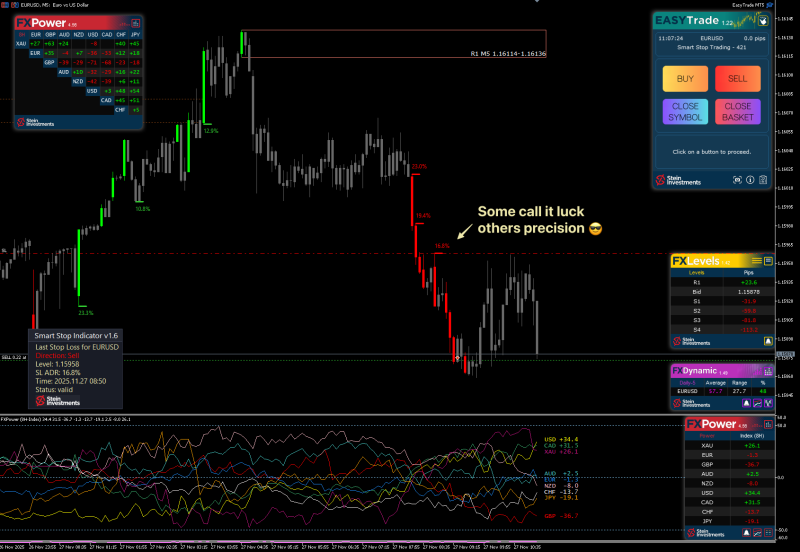Click the CLOSE BASKET button

coord(737,112)
